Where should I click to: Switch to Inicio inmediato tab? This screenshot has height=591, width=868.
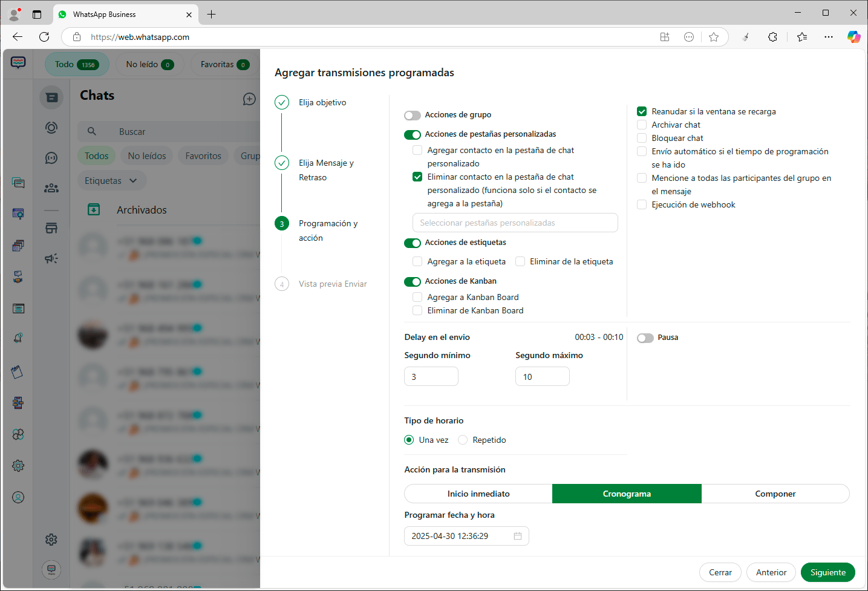point(478,494)
